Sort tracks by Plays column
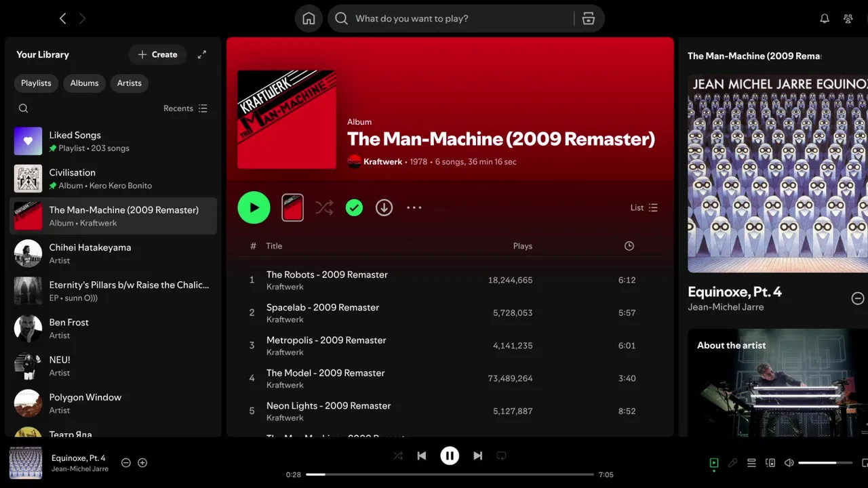The height and width of the screenshot is (488, 868). 523,246
